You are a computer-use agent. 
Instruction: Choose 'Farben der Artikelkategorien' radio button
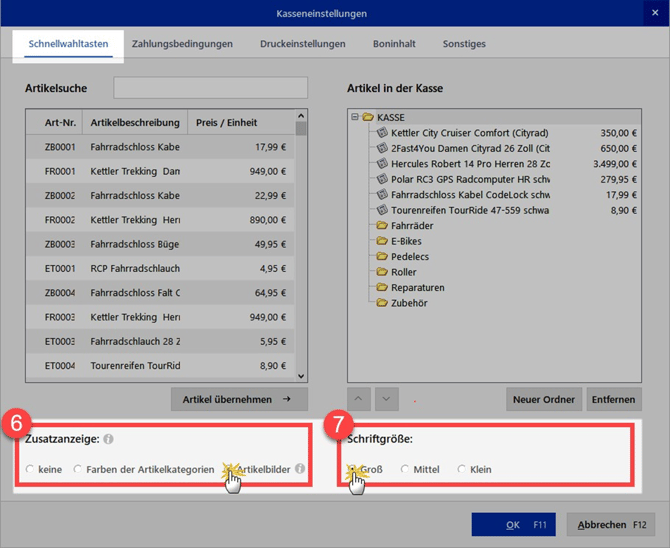[x=78, y=469]
